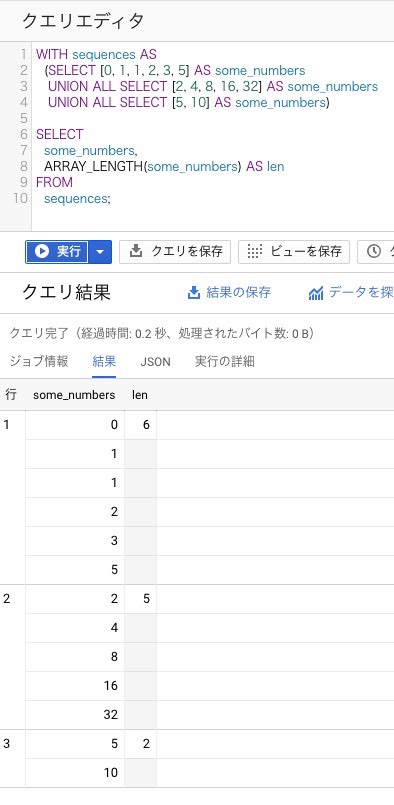Click 結果の保存 link
Screen dimensions: 394x805
click(238, 293)
